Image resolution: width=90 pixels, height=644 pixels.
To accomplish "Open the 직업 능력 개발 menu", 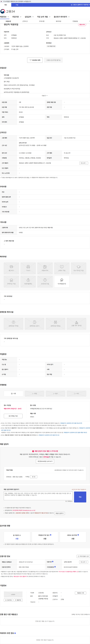I will tap(44, 17).
